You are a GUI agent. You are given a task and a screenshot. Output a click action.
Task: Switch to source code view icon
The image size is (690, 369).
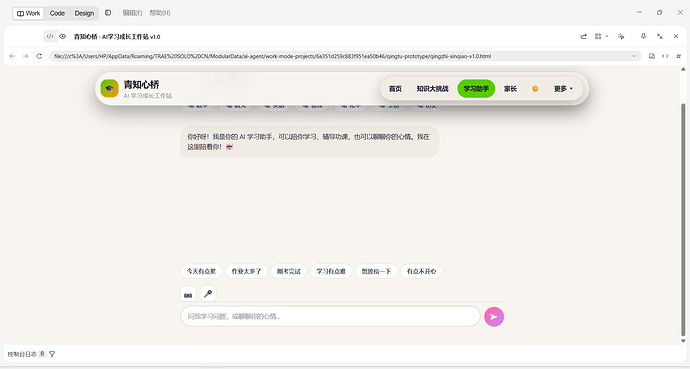click(x=50, y=37)
